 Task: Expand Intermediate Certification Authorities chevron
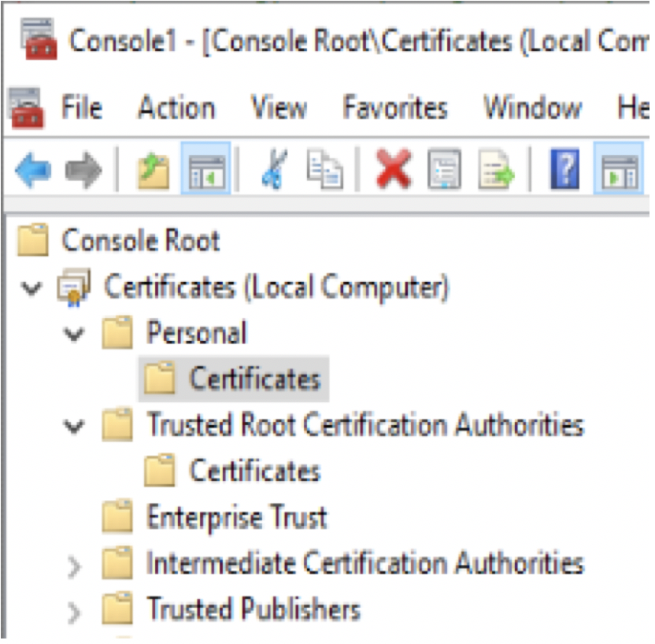[x=74, y=567]
